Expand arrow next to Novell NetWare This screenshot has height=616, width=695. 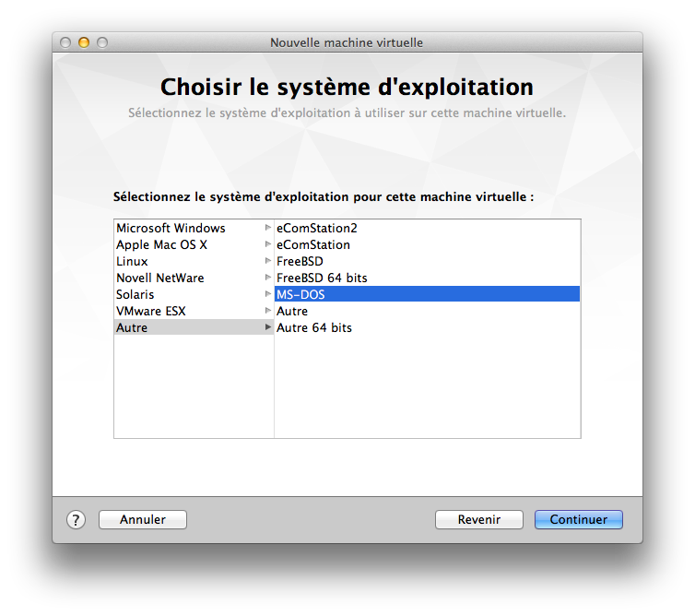click(x=267, y=278)
